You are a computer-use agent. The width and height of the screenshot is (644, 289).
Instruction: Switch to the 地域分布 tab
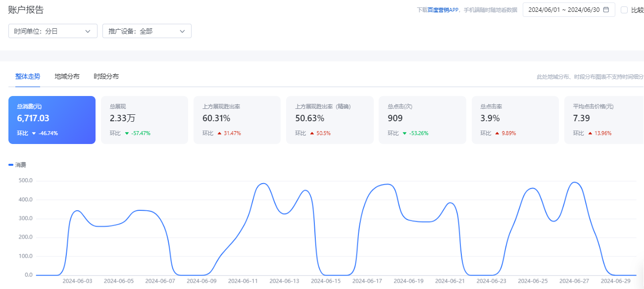click(67, 77)
